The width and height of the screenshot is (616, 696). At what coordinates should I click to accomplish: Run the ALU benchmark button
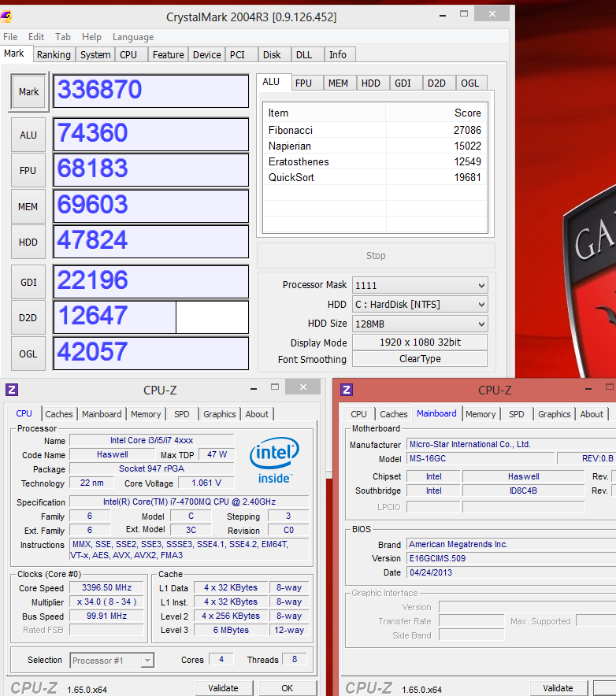[x=28, y=135]
